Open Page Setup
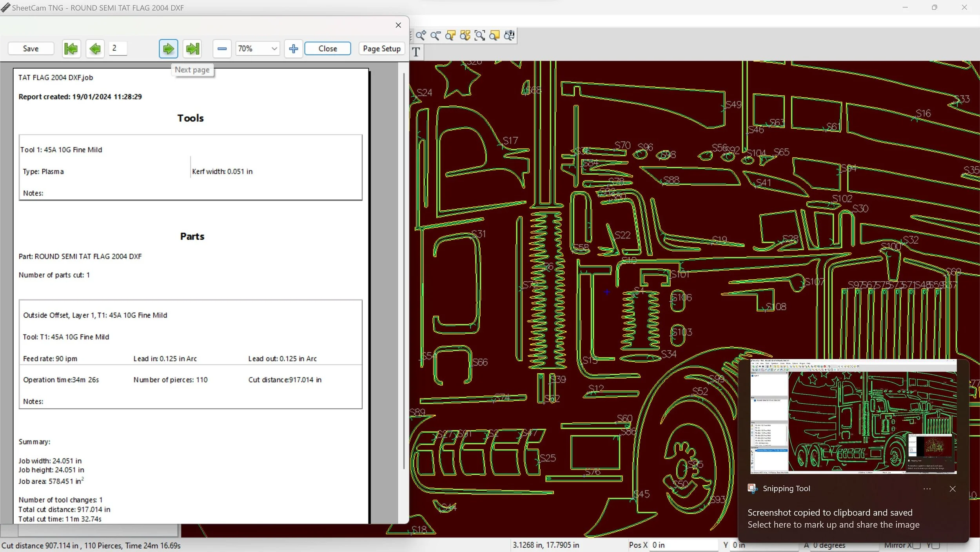 (381, 49)
